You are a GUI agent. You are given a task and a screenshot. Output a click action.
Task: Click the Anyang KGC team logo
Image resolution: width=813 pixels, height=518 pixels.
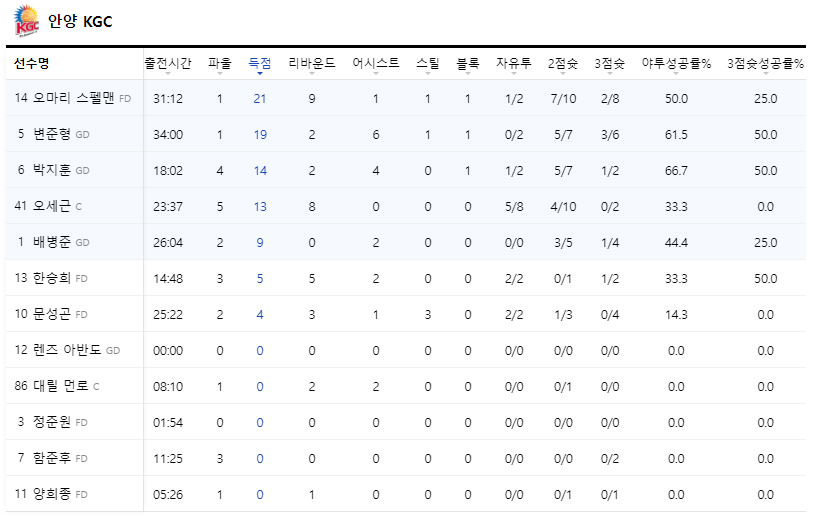tap(26, 21)
